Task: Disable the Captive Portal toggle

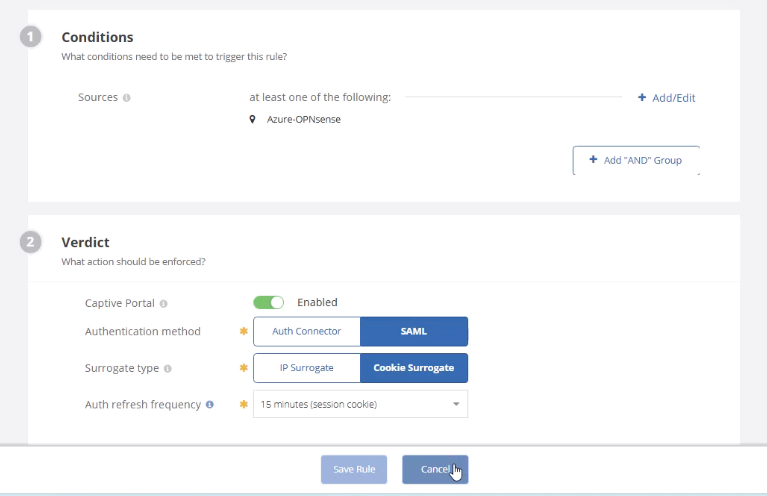Action: pyautogui.click(x=269, y=302)
